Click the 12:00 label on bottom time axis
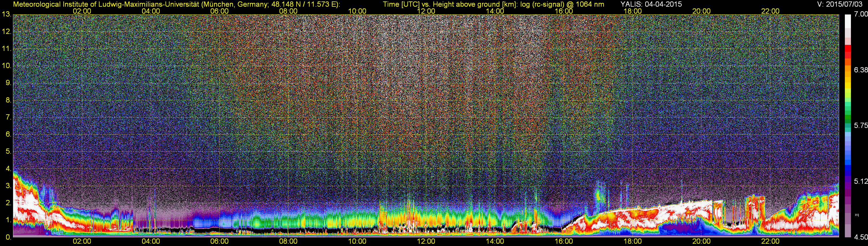868x246 pixels. 426,241
